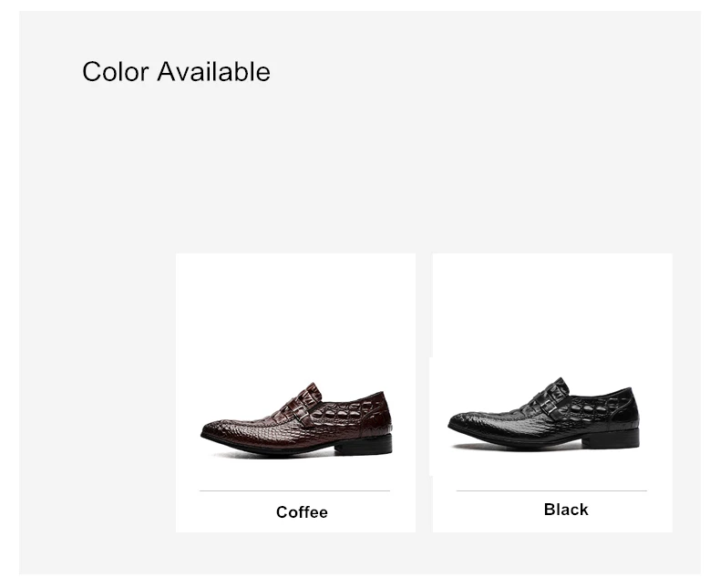The width and height of the screenshot is (720, 588).
Task: Select the Black colored shoe image
Action: point(544,418)
